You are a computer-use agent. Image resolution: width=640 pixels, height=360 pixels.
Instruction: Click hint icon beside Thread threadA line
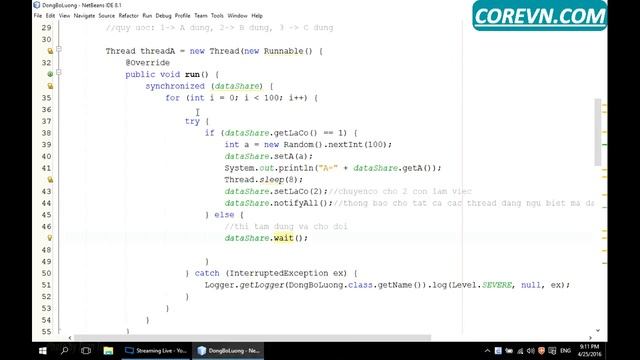click(50, 51)
